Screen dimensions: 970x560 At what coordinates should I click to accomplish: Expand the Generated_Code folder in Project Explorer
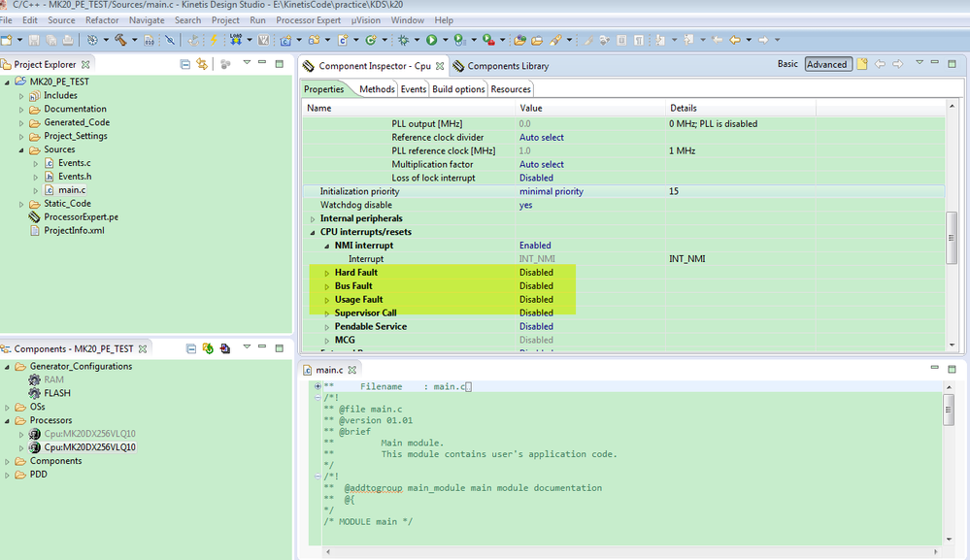point(21,122)
